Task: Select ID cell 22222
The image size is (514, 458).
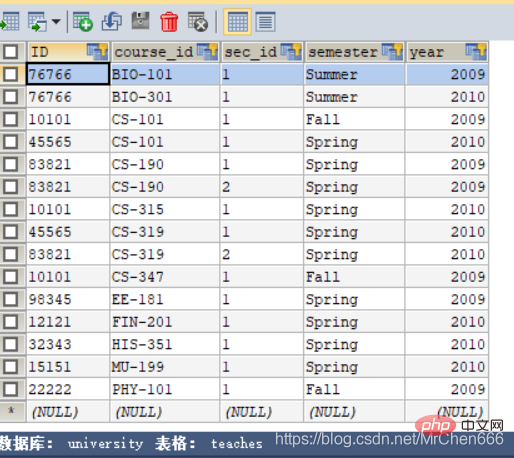Action: (x=68, y=389)
